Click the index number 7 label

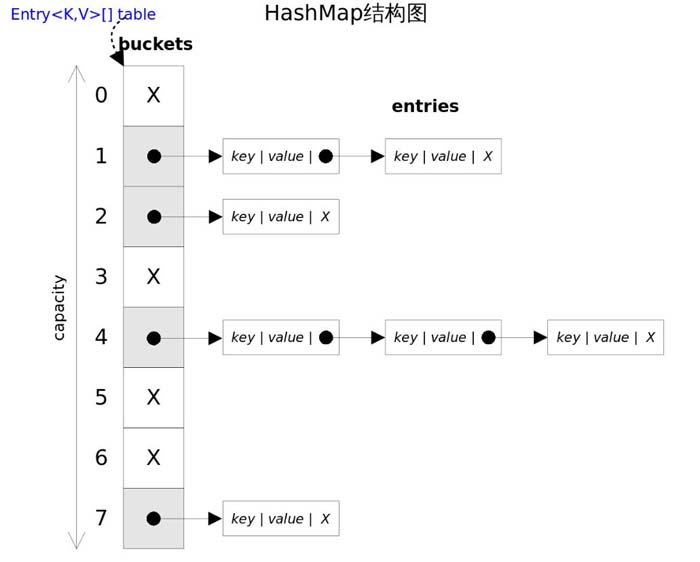click(101, 518)
